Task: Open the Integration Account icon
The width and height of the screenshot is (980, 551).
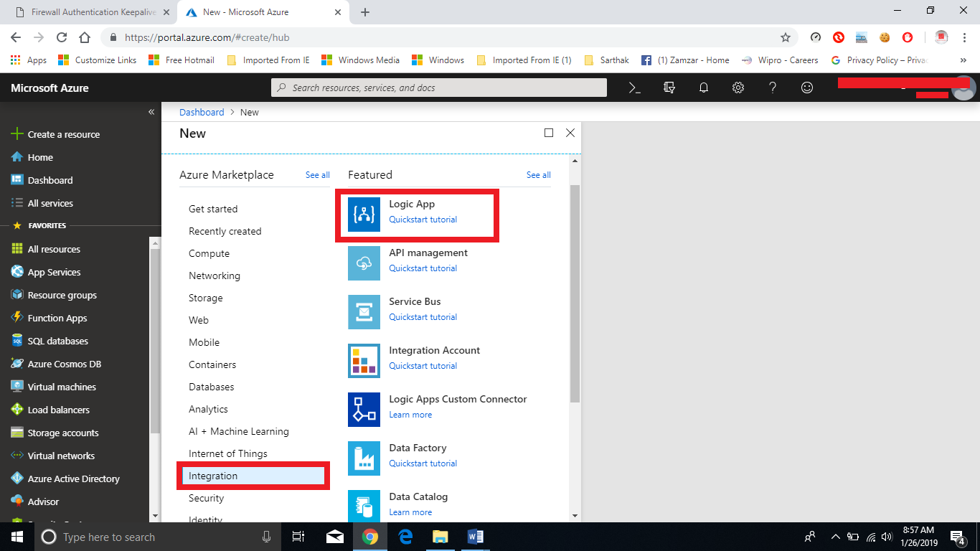Action: [x=364, y=361]
